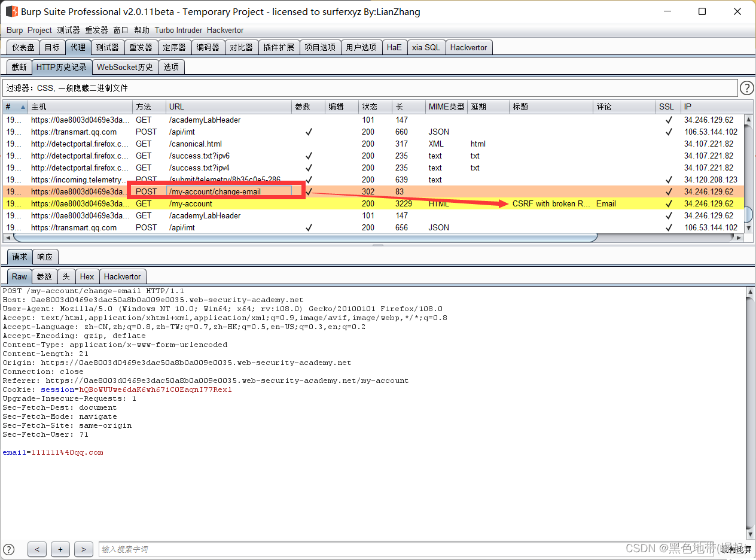
Task: Open the 插件扩展 tab
Action: coord(279,47)
